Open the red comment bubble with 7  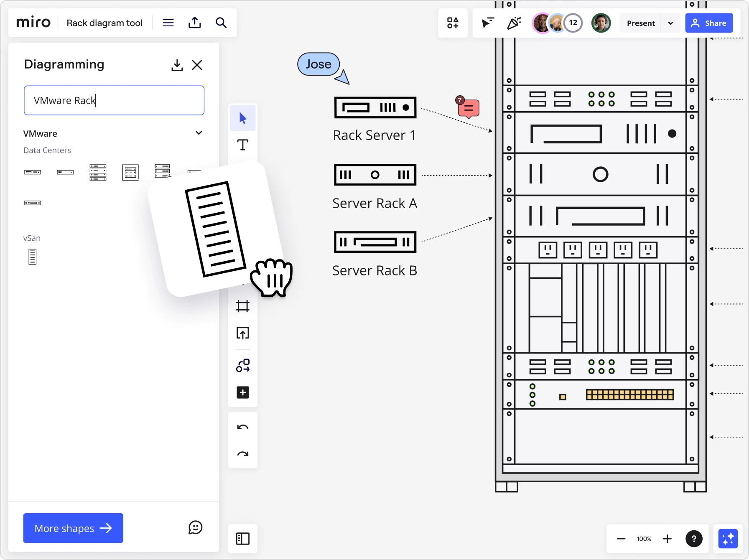(468, 107)
